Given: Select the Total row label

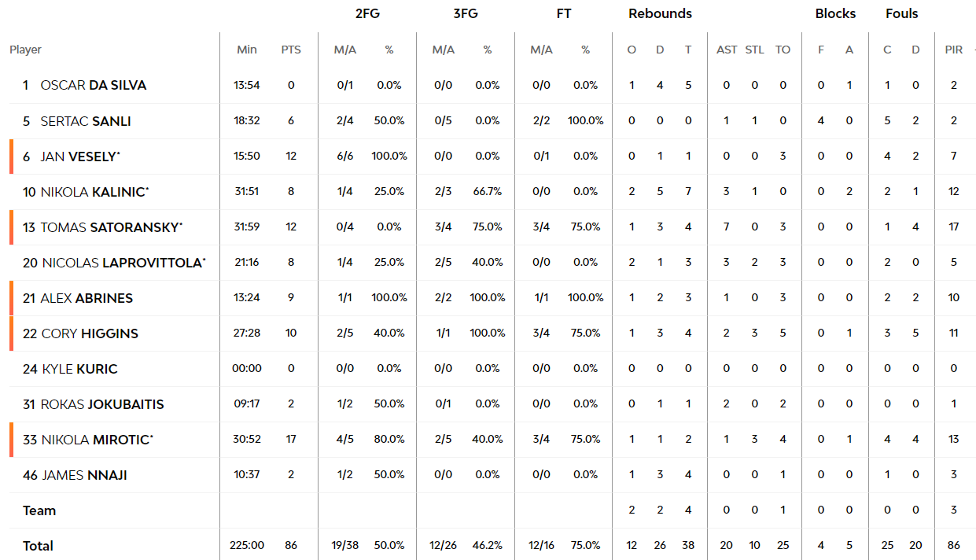Looking at the screenshot, I should 38,546.
